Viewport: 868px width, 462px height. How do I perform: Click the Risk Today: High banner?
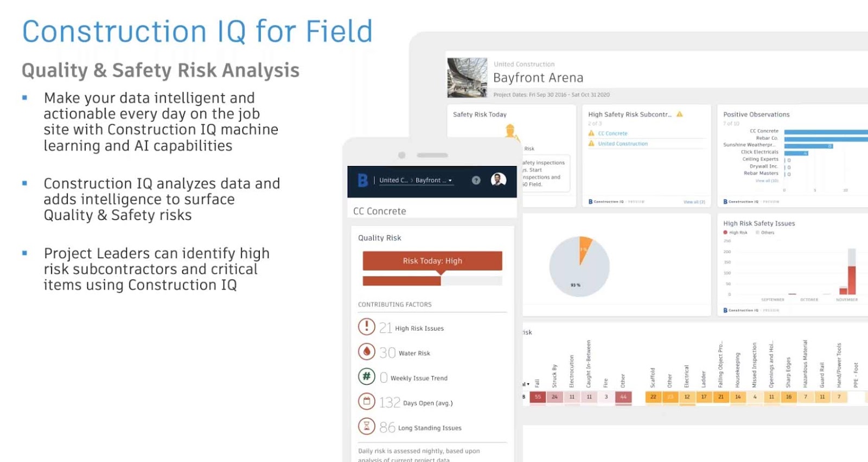(432, 261)
